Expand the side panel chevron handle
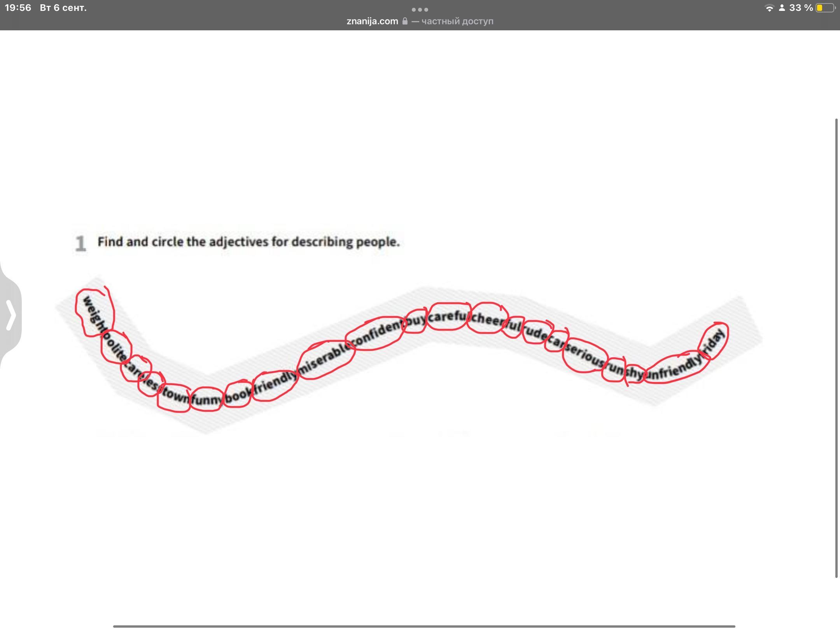This screenshot has height=630, width=840. [x=10, y=315]
